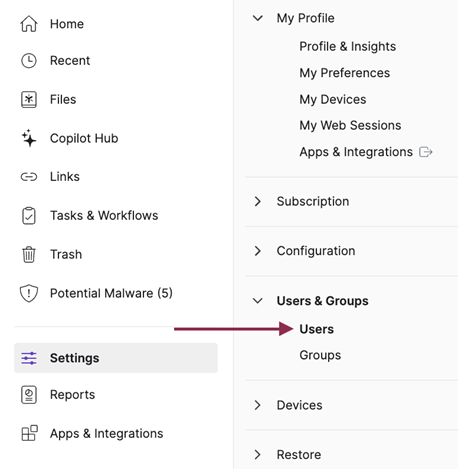Viewport: 458px width, 470px height.
Task: Click the Copilot Hub sparkle icon
Action: 29,138
